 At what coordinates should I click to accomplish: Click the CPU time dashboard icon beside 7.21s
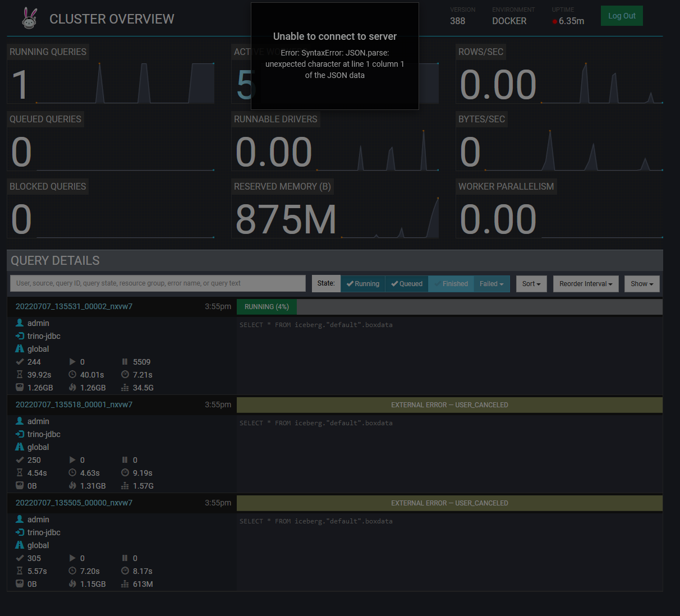125,374
